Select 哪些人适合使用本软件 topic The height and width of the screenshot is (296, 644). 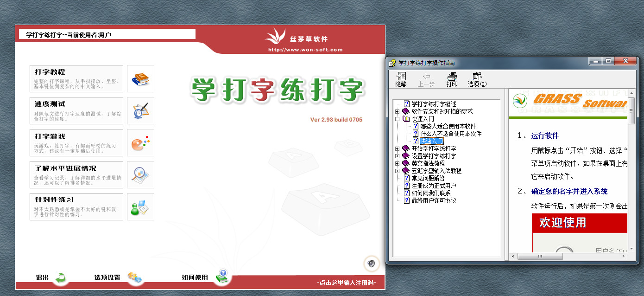(448, 126)
